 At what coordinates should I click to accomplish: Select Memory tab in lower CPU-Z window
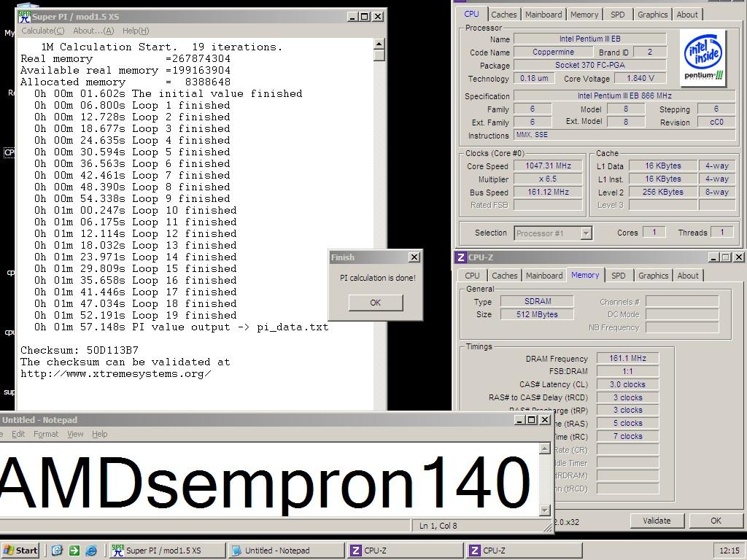coord(585,275)
